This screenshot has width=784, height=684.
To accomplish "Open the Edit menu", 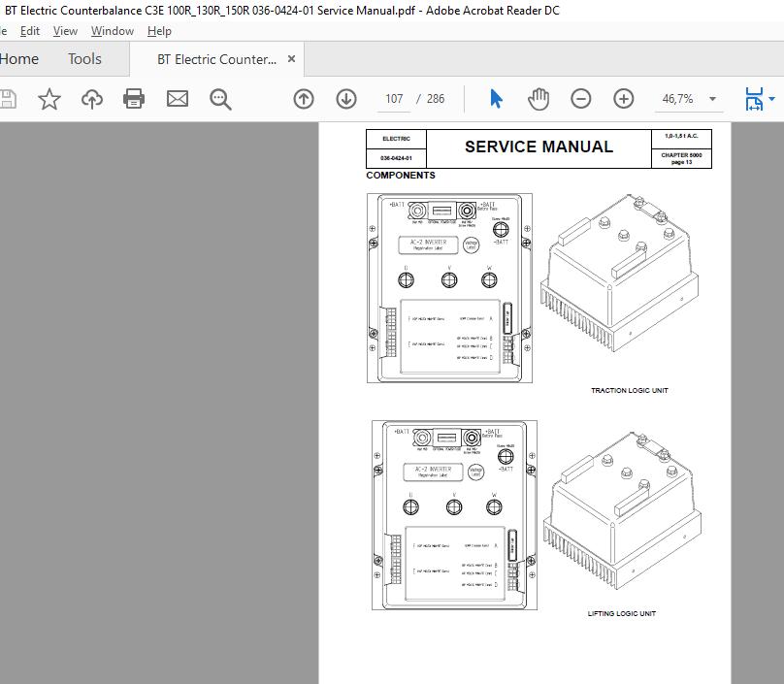I will point(29,31).
